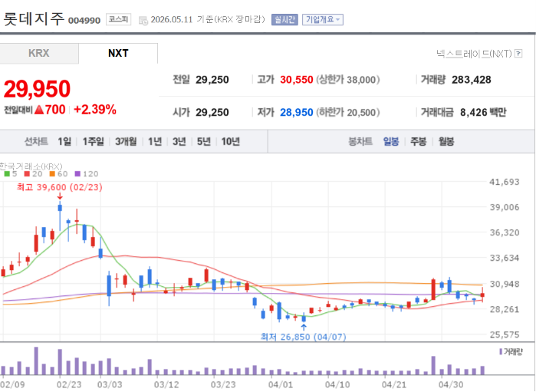The width and height of the screenshot is (536, 392).
Task: Switch to the NXT tab
Action: (x=118, y=54)
